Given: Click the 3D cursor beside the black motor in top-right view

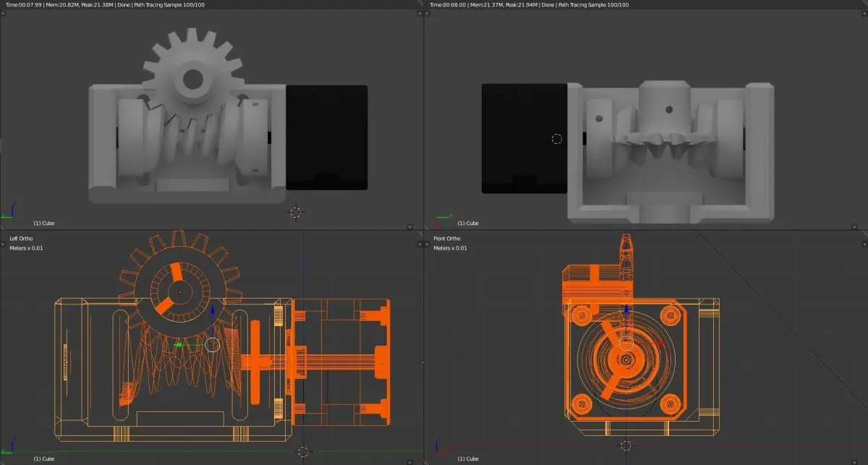Looking at the screenshot, I should [x=556, y=139].
